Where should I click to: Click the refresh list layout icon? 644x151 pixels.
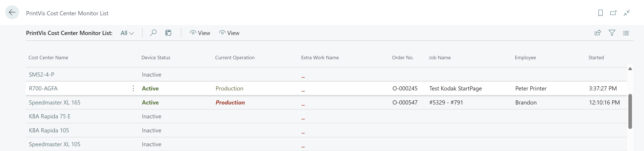point(168,33)
